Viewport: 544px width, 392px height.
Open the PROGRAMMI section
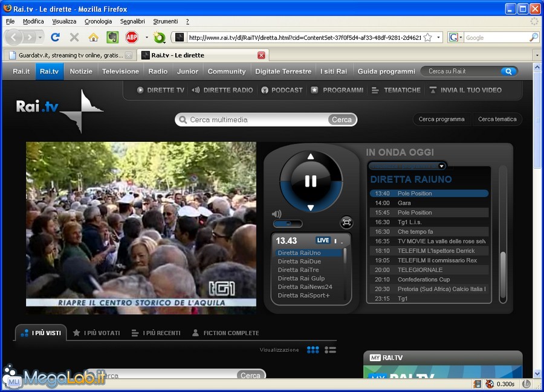click(x=337, y=90)
